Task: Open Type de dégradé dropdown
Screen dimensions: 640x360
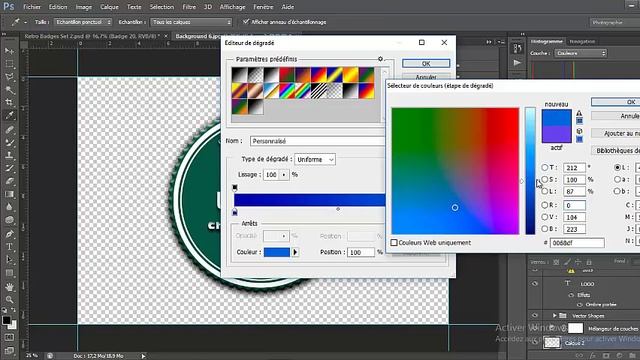Action: click(x=315, y=159)
